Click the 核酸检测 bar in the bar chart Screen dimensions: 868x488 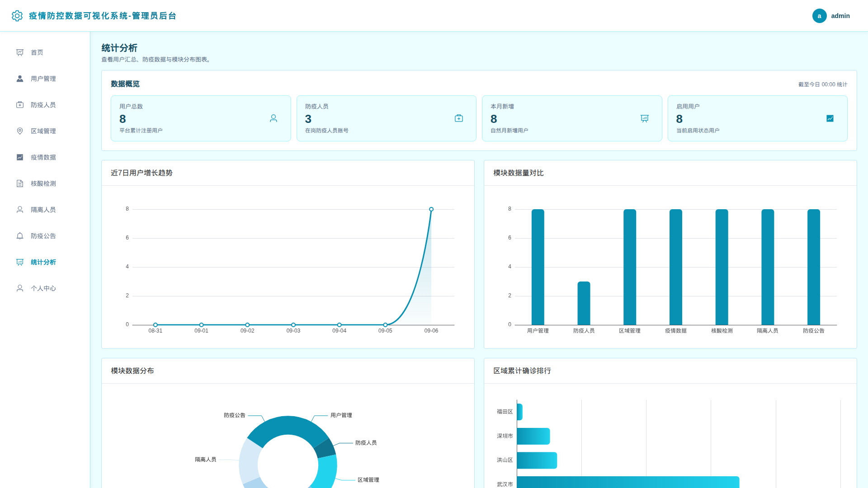click(722, 267)
